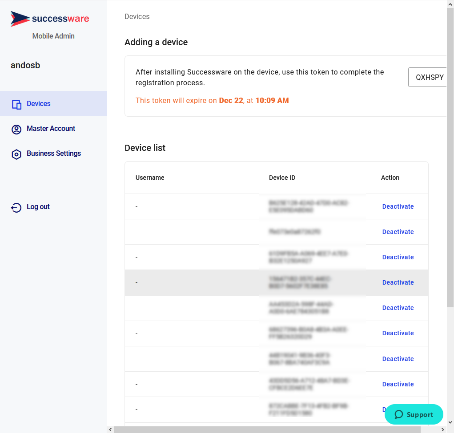Click the vertical scrollbar thumb
Viewport: 454px width, 433px height.
pyautogui.click(x=450, y=157)
